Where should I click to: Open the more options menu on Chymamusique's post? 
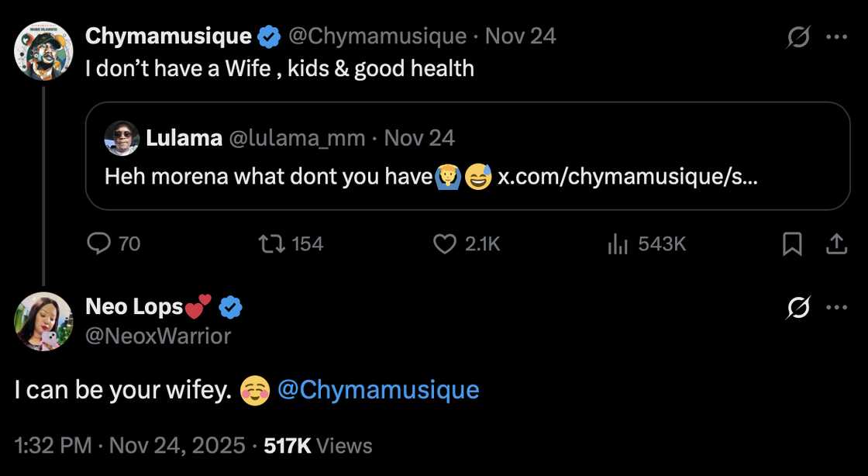pyautogui.click(x=836, y=35)
